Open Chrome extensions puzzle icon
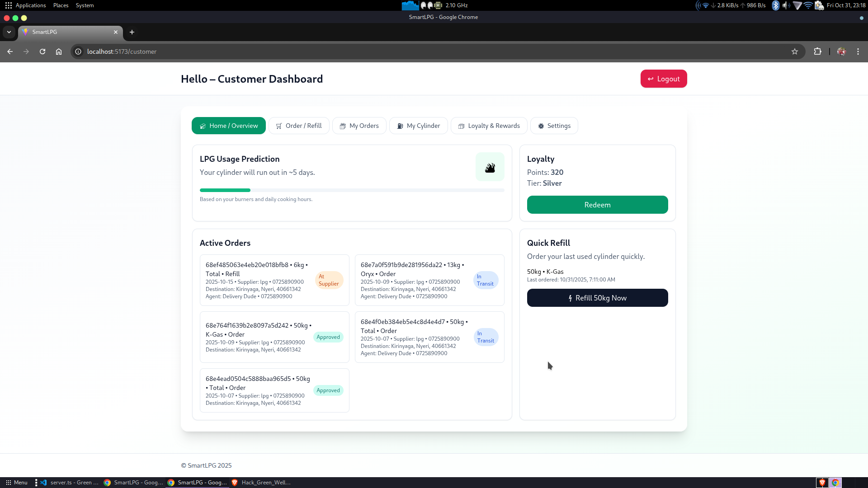Image resolution: width=868 pixels, height=488 pixels. click(817, 52)
